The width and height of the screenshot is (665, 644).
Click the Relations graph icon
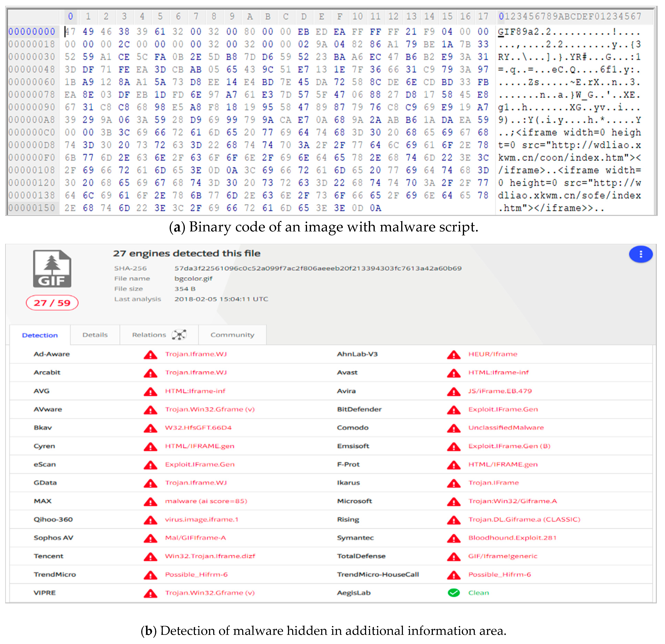pyautogui.click(x=179, y=335)
